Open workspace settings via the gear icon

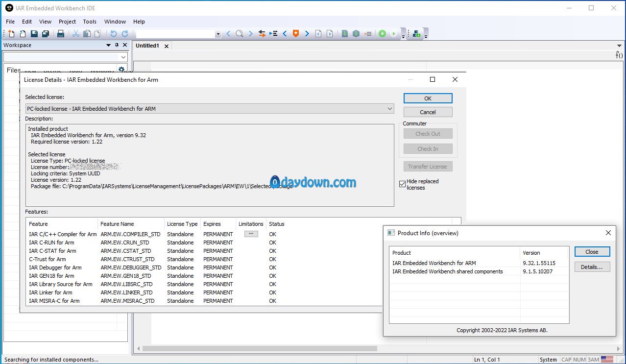[122, 70]
